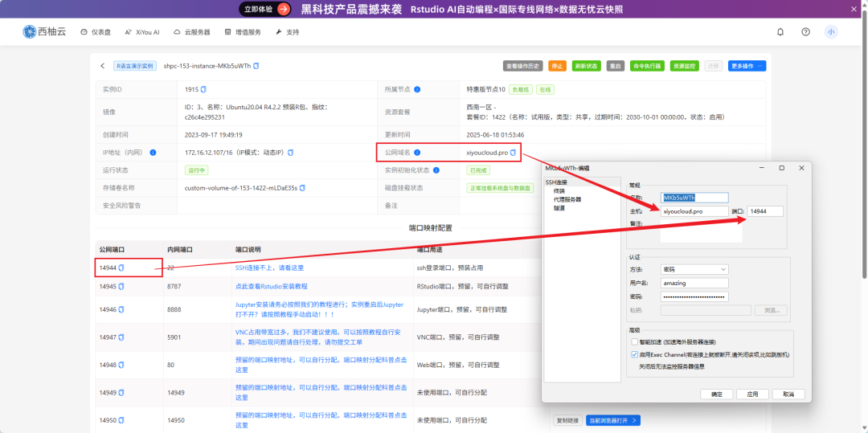Copy the instance name shpc-153-instance-MKb5uWTh
This screenshot has height=433, width=868.
256,66
